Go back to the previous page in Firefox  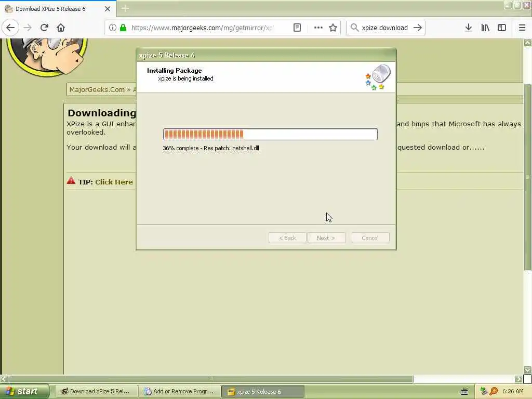point(10,28)
